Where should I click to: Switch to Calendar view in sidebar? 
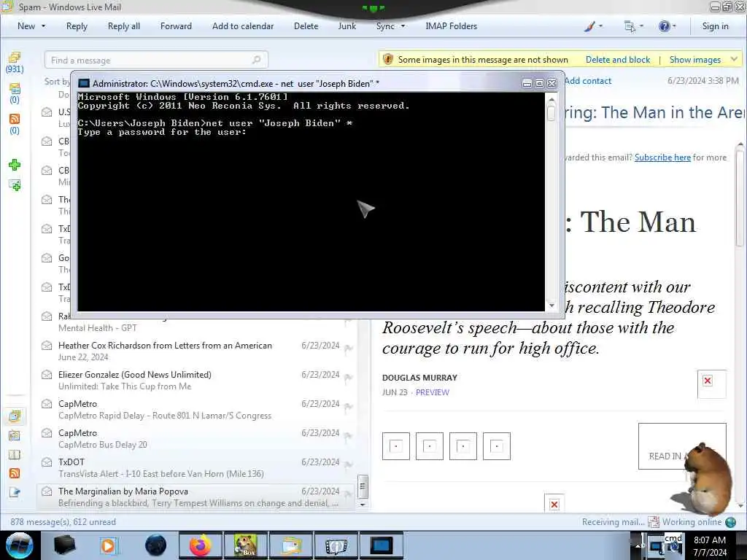15,435
